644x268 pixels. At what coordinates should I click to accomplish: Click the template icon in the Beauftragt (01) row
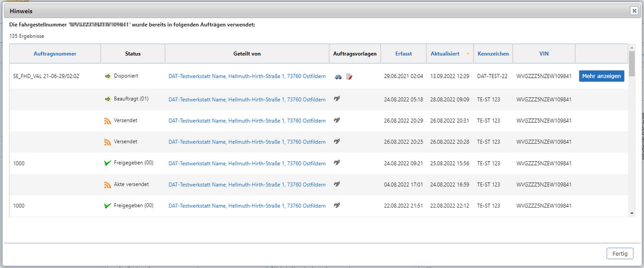[337, 99]
